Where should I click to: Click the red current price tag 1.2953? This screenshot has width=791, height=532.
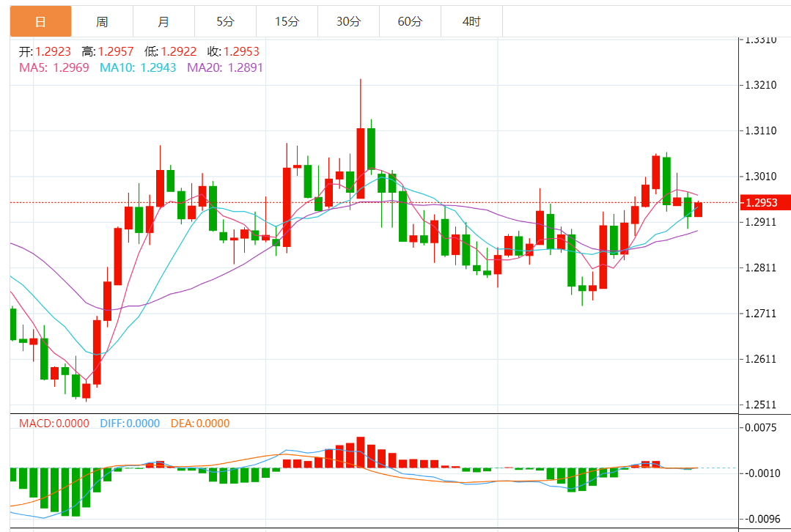click(x=765, y=203)
